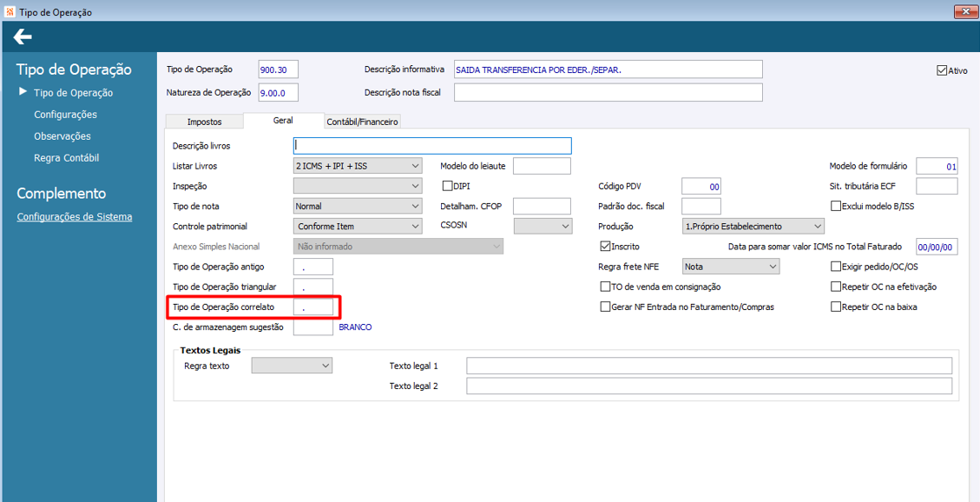Viewport: 980px width, 502px height.
Task: Click the Tipo de Operação correlato field
Action: point(313,307)
